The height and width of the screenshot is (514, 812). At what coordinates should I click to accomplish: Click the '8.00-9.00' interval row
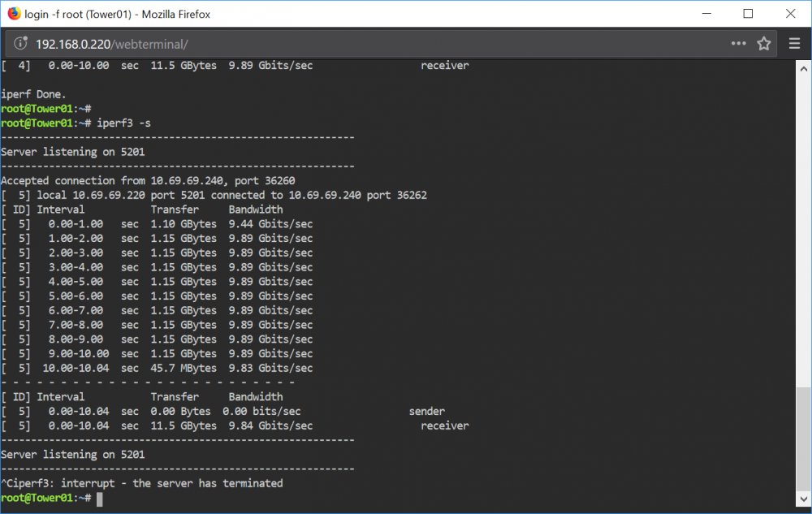point(157,339)
